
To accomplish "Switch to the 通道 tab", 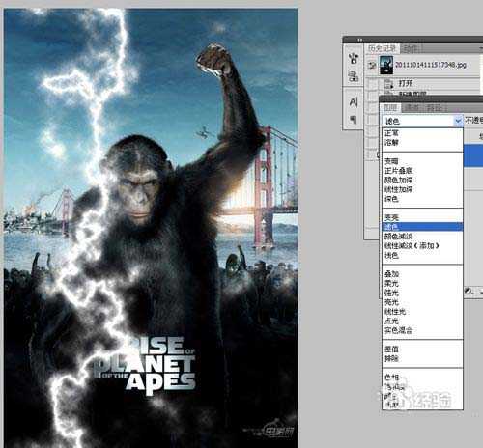I will click(x=412, y=108).
